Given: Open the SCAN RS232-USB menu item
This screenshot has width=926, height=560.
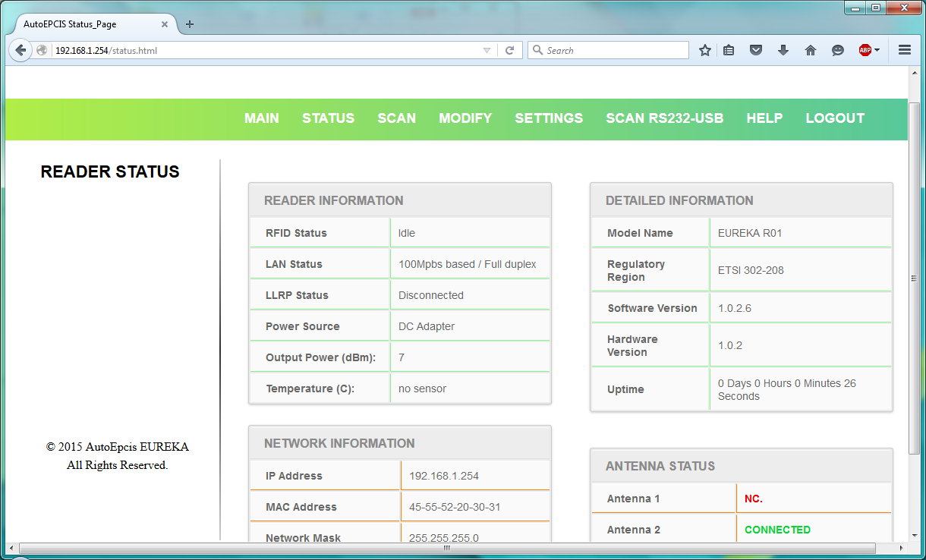Looking at the screenshot, I should coord(665,118).
